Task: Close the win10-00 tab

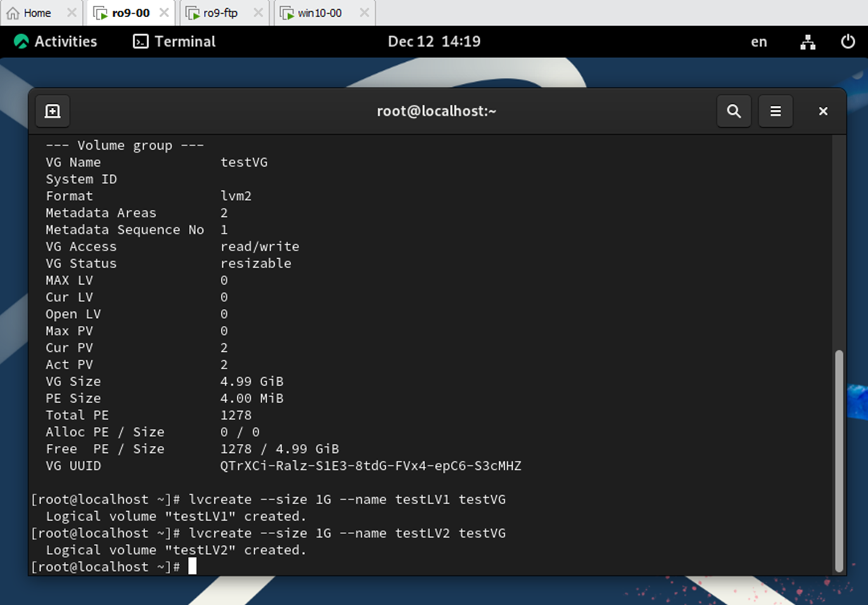Action: coord(364,13)
